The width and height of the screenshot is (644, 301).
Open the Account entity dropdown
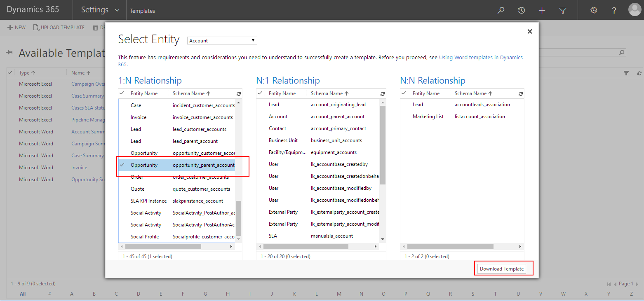coord(222,40)
